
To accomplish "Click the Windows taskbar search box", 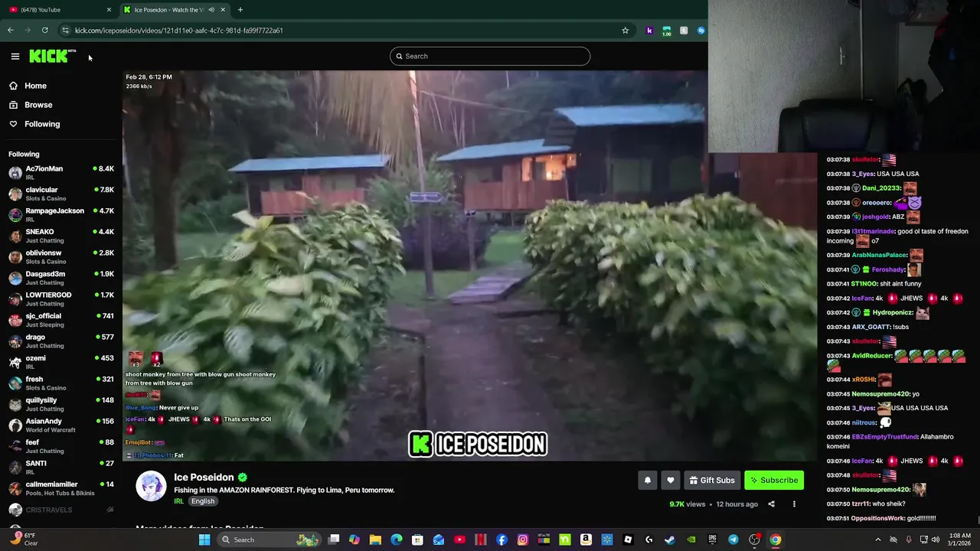I will pyautogui.click(x=269, y=540).
